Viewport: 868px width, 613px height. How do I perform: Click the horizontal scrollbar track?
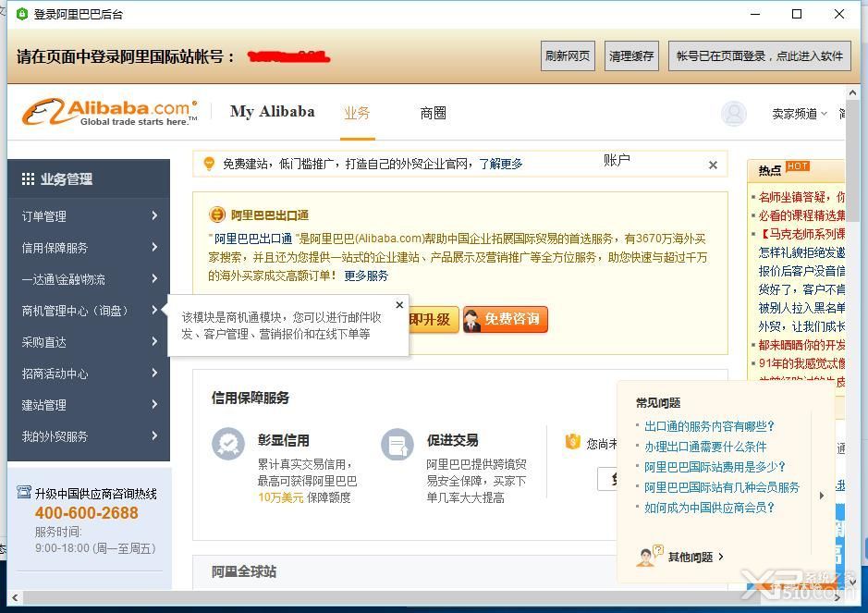pyautogui.click(x=426, y=597)
